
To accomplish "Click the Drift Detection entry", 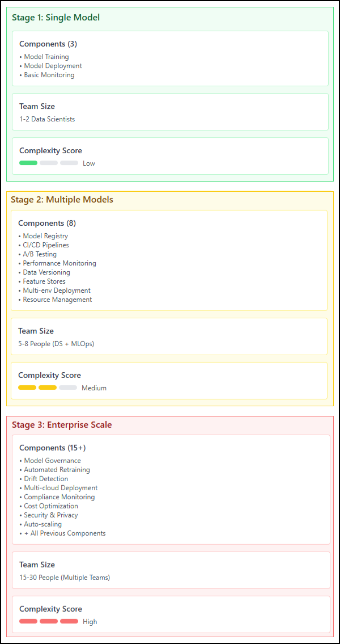I will [x=44, y=479].
